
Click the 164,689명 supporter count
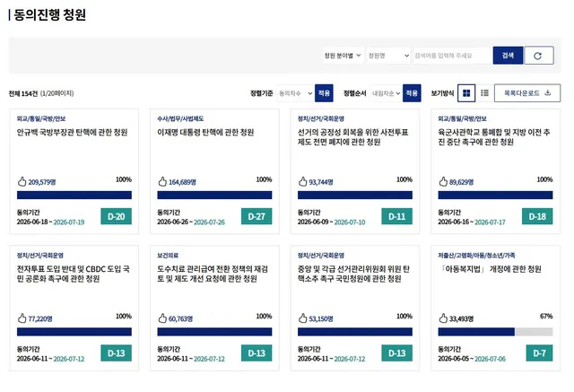point(182,182)
